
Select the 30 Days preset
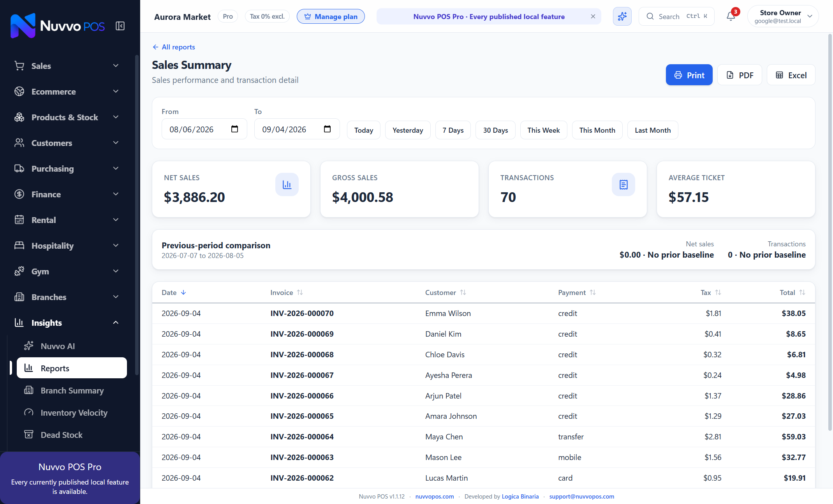click(495, 130)
